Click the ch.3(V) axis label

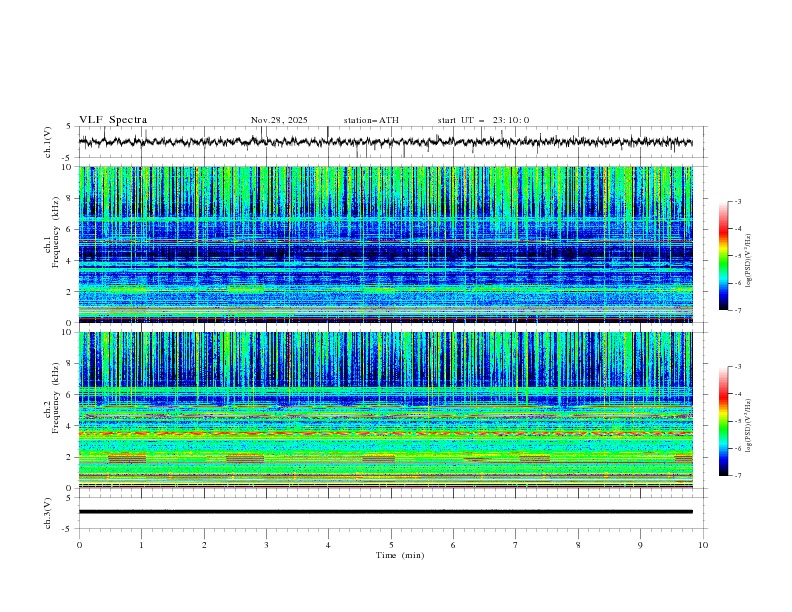coord(48,512)
